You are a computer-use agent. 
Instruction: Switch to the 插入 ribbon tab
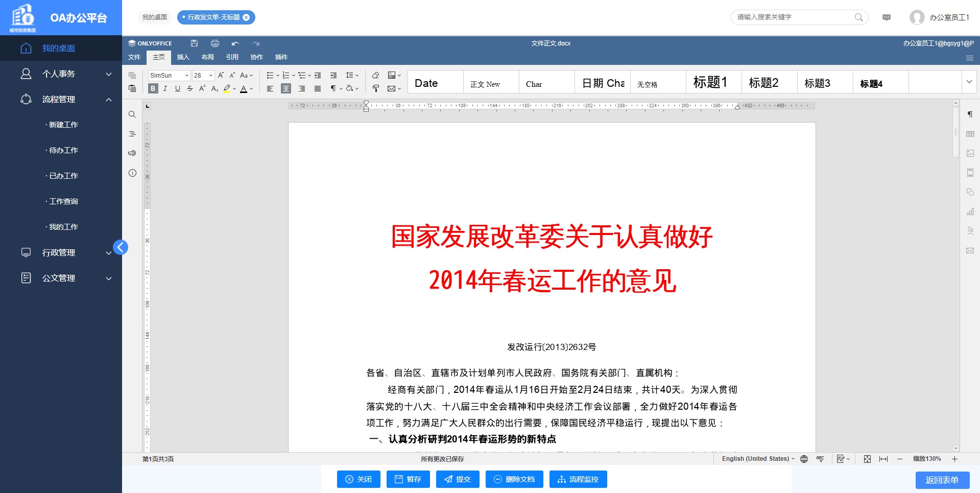[183, 57]
